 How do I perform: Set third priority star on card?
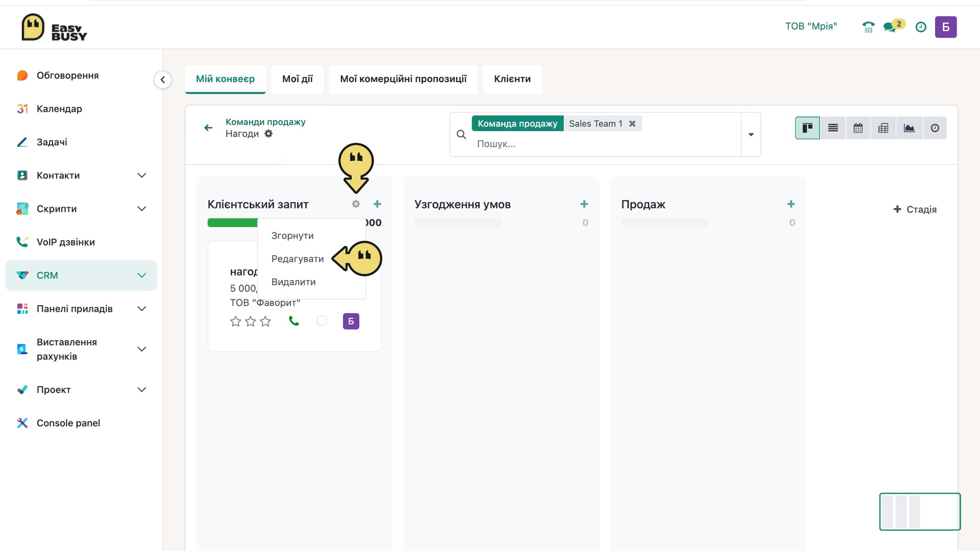(265, 321)
